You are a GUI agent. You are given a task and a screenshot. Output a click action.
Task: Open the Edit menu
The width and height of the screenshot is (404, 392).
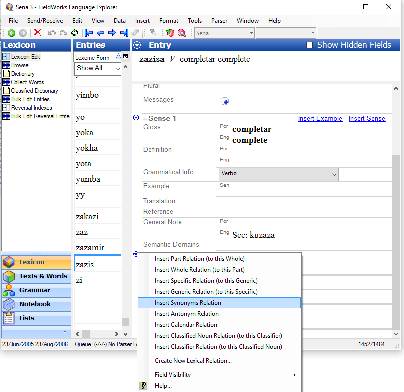coord(77,21)
